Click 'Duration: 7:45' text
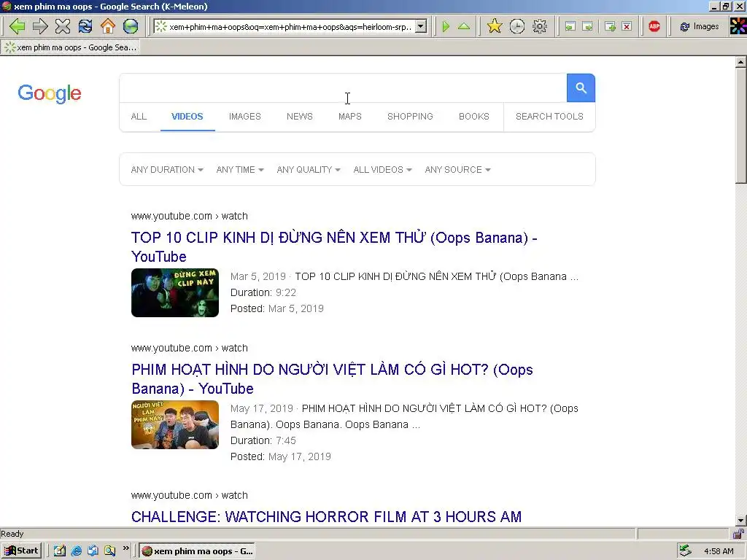Screen dimensions: 747x560 tap(263, 441)
